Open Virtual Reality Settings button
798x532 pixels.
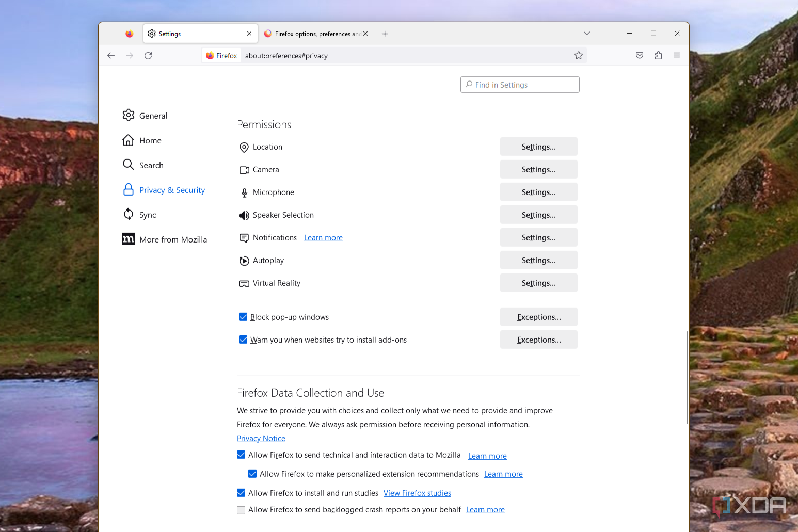pos(539,283)
